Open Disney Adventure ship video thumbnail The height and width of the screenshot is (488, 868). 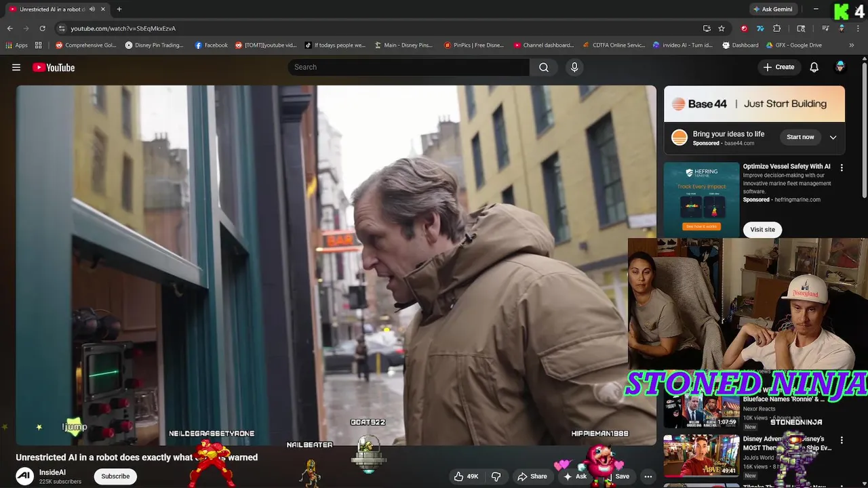701,456
